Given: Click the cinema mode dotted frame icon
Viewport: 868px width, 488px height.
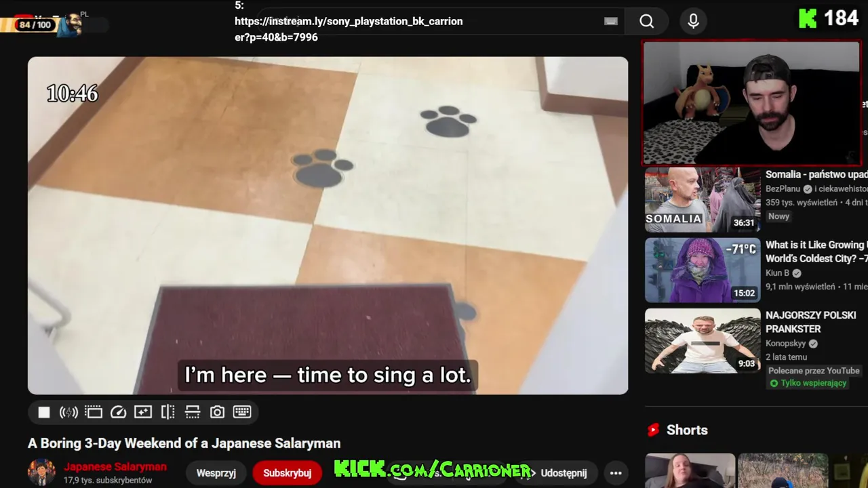Looking at the screenshot, I should coord(94,412).
